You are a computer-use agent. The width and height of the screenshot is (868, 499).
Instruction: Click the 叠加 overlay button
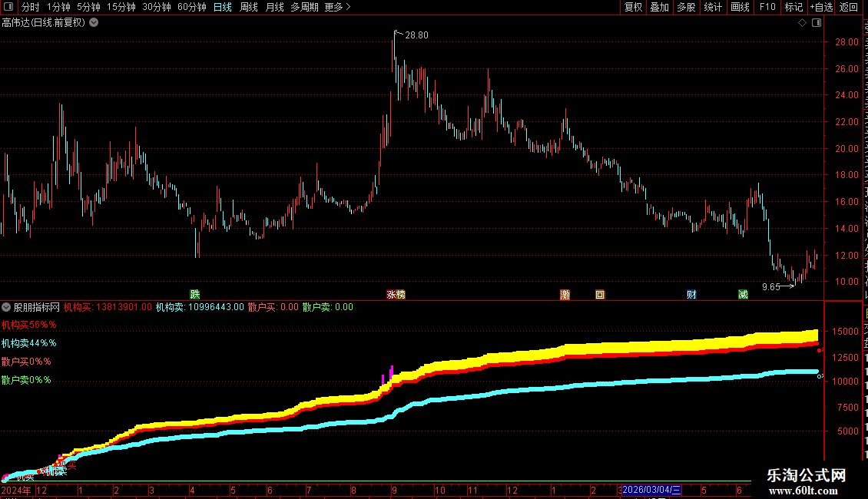[x=659, y=7]
